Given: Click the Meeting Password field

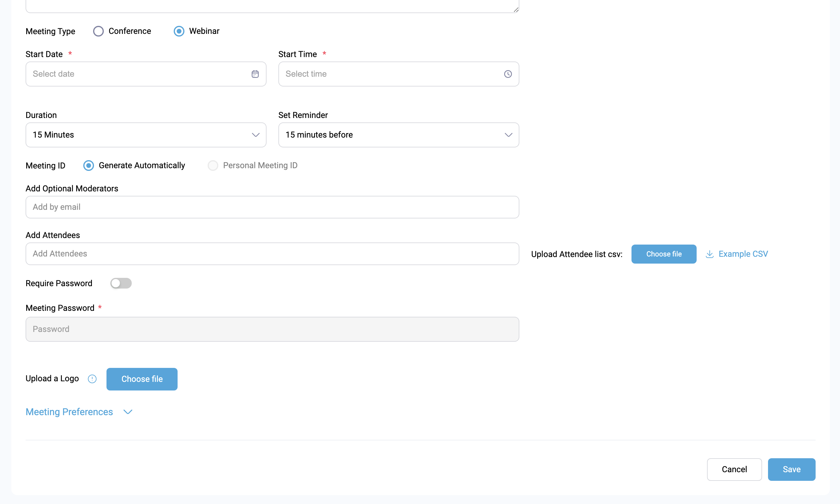Looking at the screenshot, I should point(272,329).
